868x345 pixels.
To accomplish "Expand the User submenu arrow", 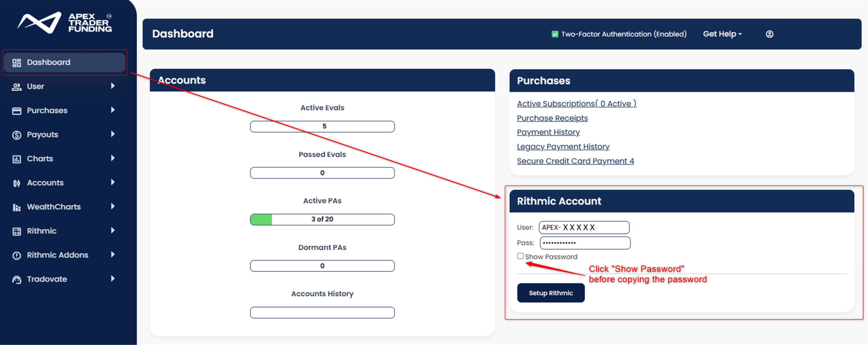I will (113, 86).
